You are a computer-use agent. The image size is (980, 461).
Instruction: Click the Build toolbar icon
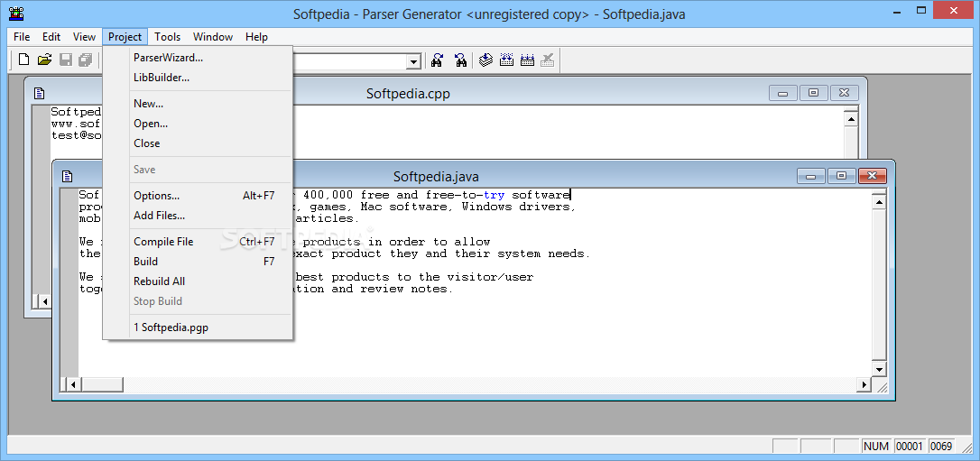(507, 60)
